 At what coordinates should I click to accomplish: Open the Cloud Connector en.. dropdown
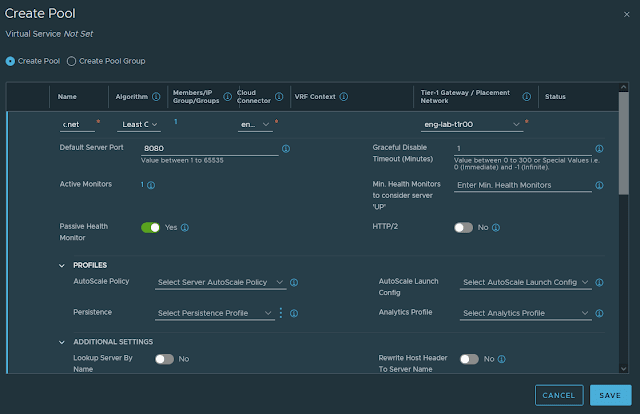point(255,125)
